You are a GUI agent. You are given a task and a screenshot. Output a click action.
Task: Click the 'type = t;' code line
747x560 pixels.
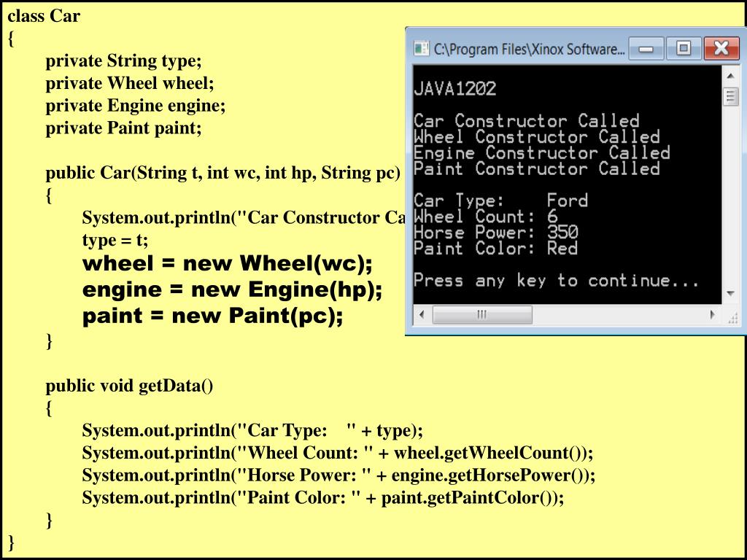point(115,239)
